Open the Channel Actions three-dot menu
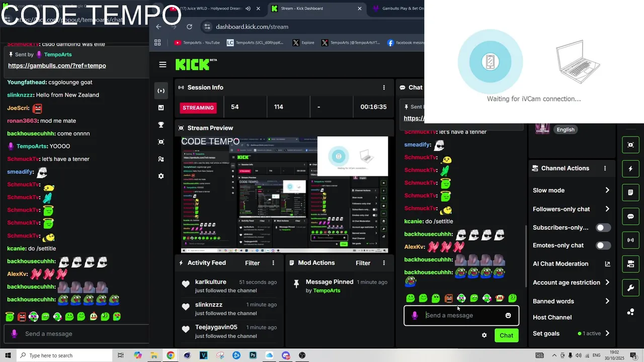Viewport: 644px width, 362px height. tap(605, 168)
